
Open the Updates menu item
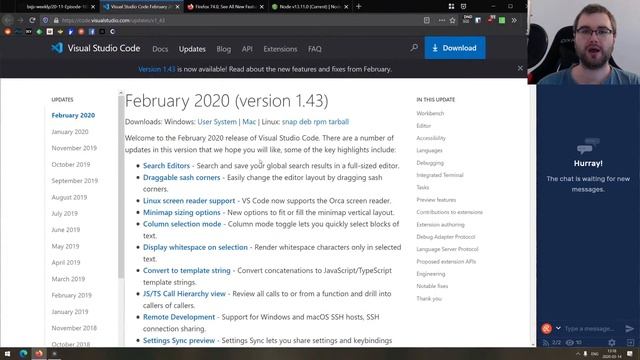point(192,49)
